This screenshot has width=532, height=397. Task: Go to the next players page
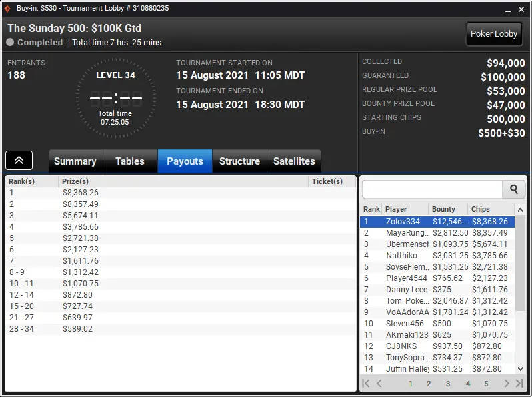tap(506, 384)
